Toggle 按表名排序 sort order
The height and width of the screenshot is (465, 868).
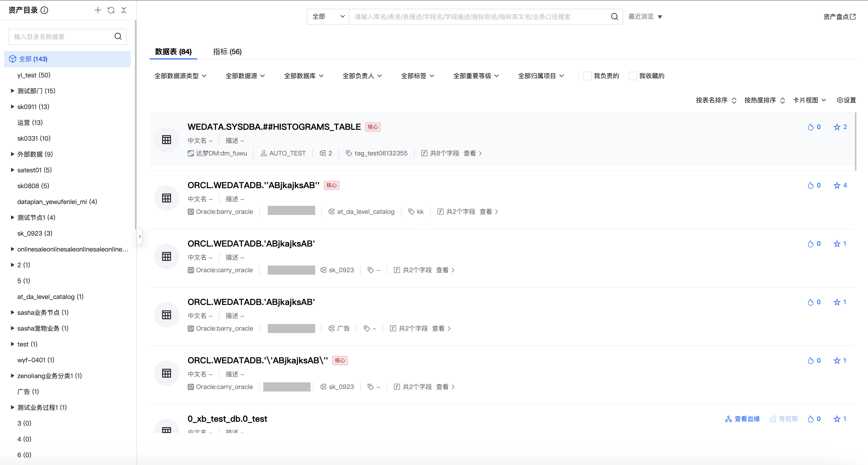click(x=716, y=100)
